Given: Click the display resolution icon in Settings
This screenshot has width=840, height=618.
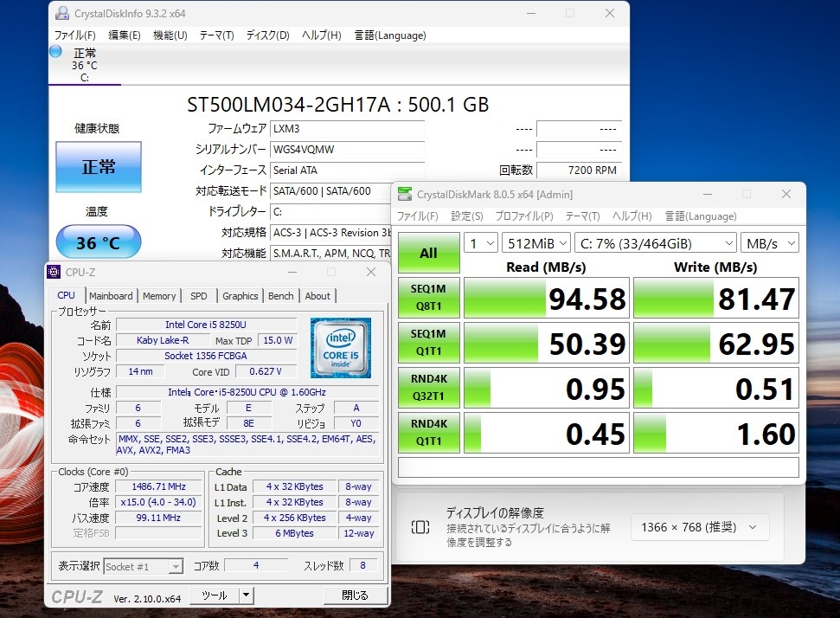Looking at the screenshot, I should click(420, 527).
